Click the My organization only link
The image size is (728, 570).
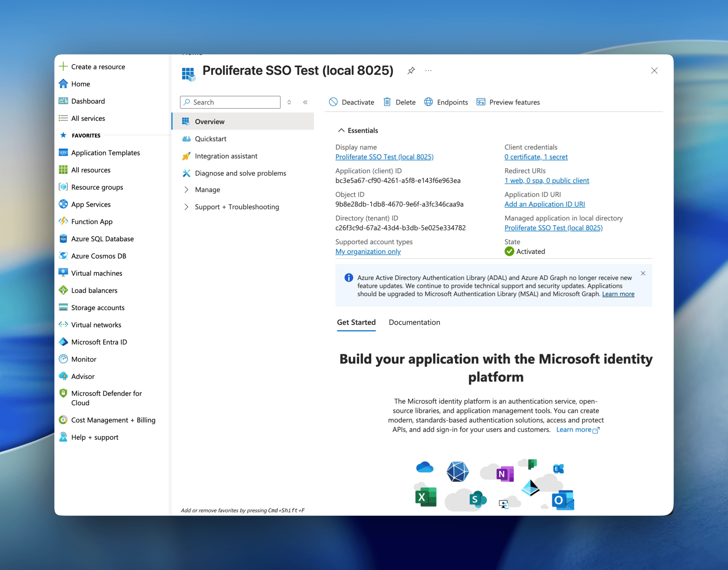[x=368, y=251]
